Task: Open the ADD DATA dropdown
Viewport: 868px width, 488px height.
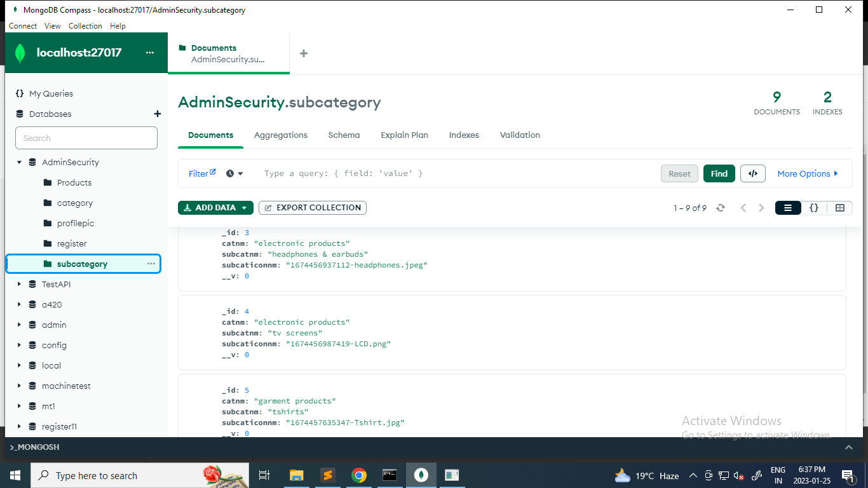Action: (x=215, y=208)
